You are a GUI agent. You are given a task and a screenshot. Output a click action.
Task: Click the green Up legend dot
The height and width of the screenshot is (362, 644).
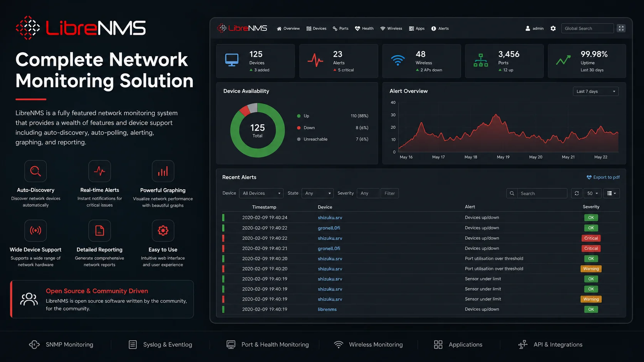click(x=299, y=116)
